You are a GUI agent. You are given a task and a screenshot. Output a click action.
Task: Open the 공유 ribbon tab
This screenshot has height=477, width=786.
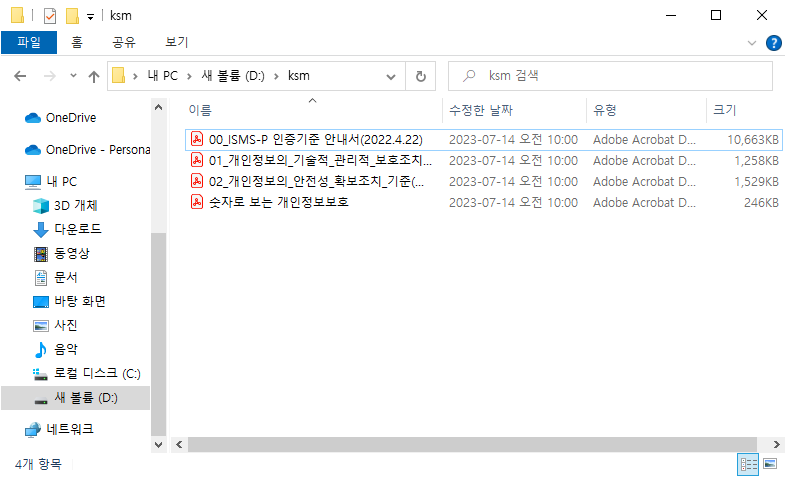[x=124, y=42]
